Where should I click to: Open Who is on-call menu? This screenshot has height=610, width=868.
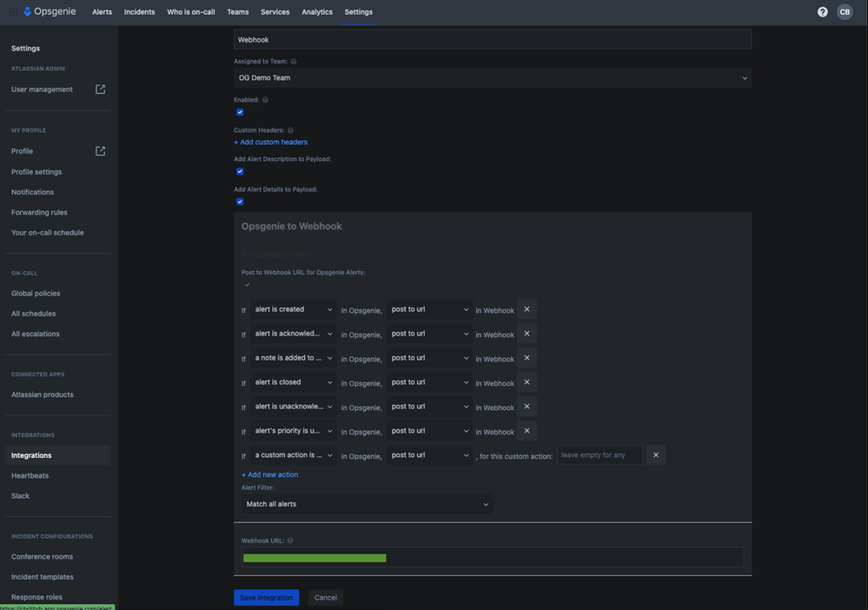pos(191,12)
